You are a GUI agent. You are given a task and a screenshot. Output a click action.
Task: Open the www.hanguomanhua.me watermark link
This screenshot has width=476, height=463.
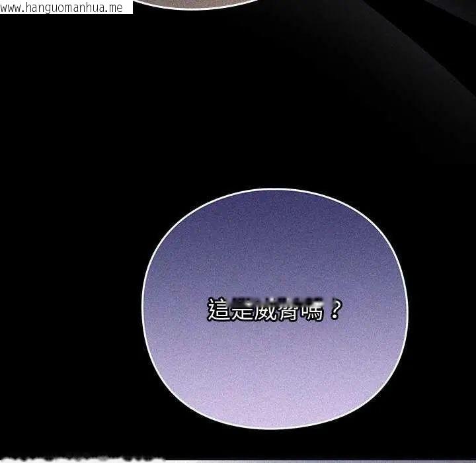pyautogui.click(x=61, y=7)
